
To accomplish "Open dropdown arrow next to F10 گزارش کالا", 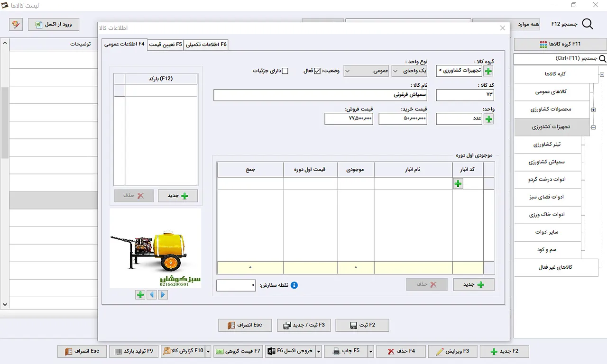I will point(208,351).
